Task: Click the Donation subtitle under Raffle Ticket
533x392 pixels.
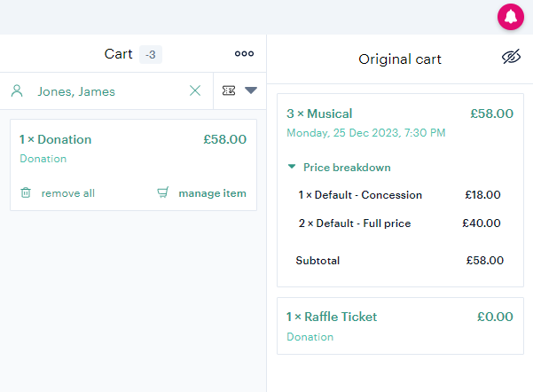Action: (310, 337)
